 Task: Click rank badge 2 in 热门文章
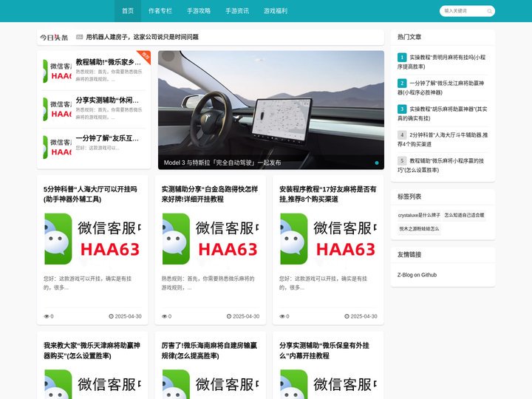click(x=402, y=83)
